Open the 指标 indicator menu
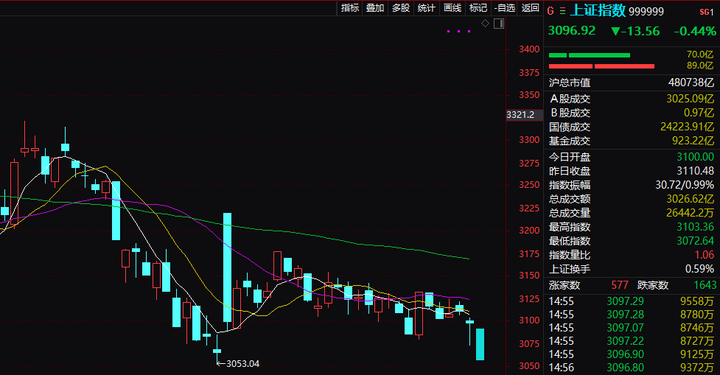Screen dimensions: 720x375 click(350, 8)
